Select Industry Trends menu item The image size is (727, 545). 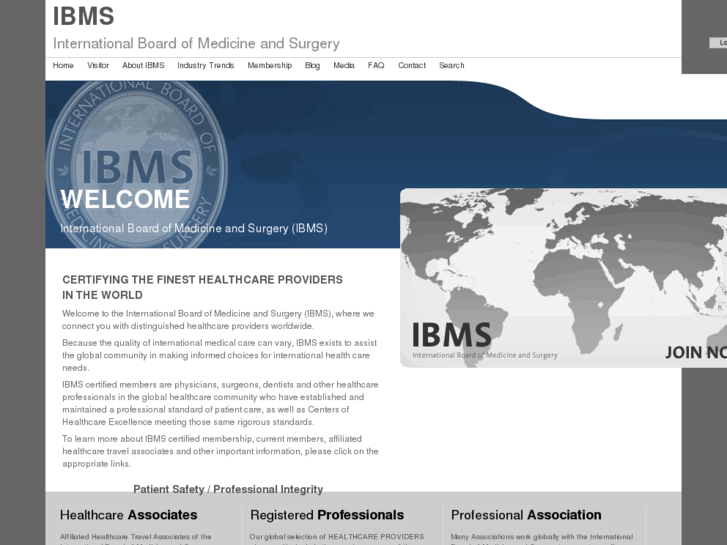[205, 65]
